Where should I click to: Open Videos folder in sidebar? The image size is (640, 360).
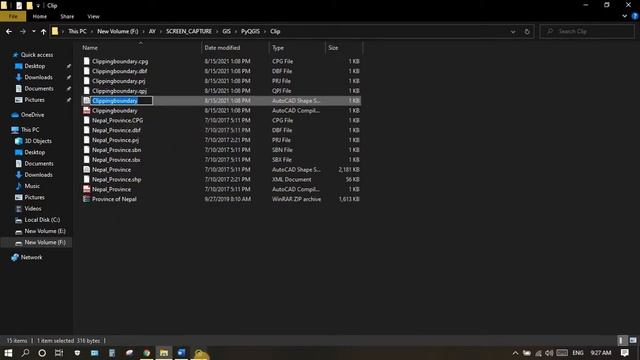point(33,209)
